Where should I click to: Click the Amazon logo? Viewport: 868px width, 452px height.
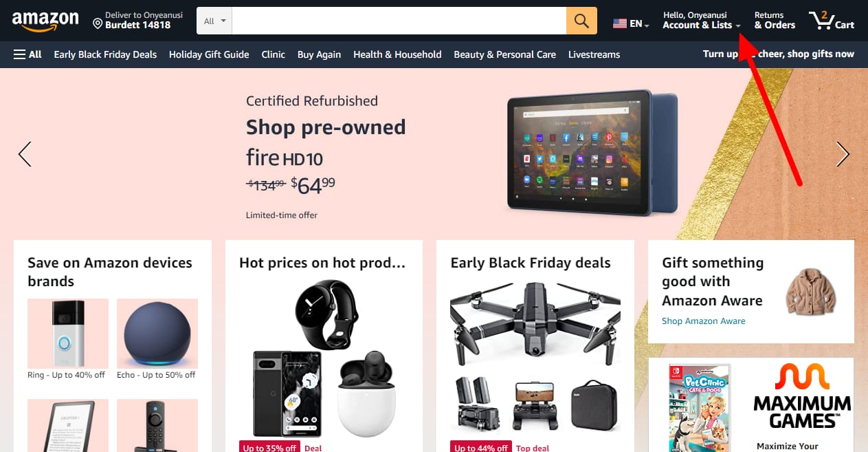pos(45,21)
